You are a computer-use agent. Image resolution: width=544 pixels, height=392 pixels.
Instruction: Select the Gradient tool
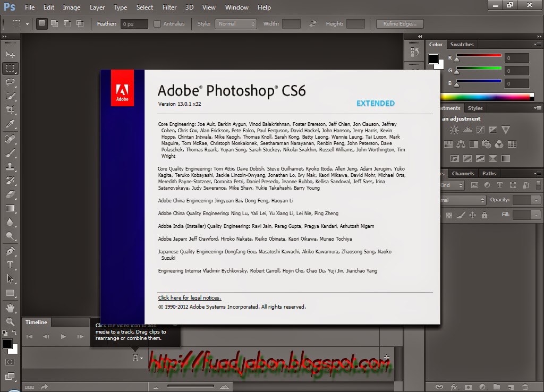tap(10, 209)
